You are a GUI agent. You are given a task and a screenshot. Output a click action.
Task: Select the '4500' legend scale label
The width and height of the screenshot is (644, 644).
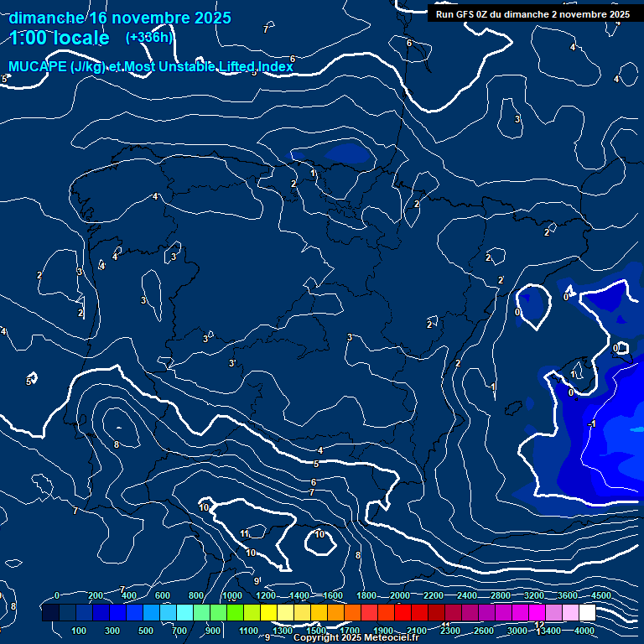601,595
